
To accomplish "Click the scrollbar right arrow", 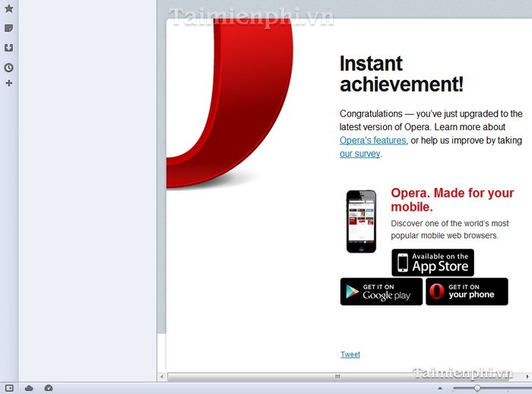I will pos(527,377).
